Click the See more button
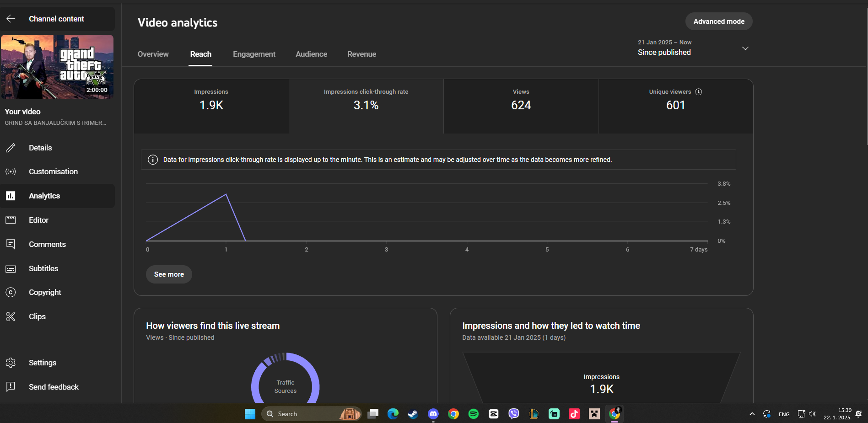This screenshot has height=423, width=868. coord(169,274)
